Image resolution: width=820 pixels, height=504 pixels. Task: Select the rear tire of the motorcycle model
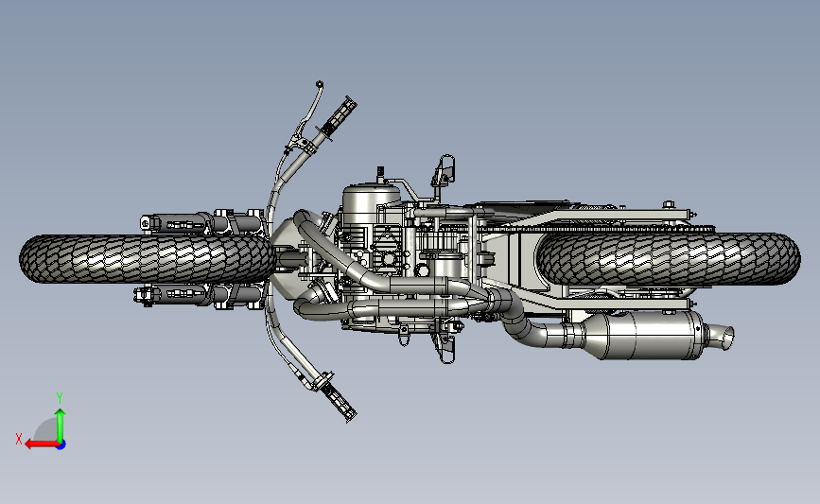pyautogui.click(x=669, y=259)
